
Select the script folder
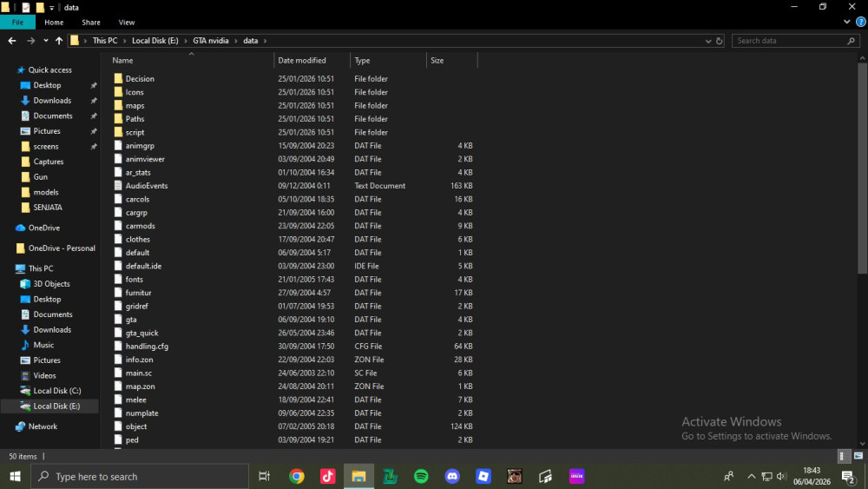(x=135, y=132)
